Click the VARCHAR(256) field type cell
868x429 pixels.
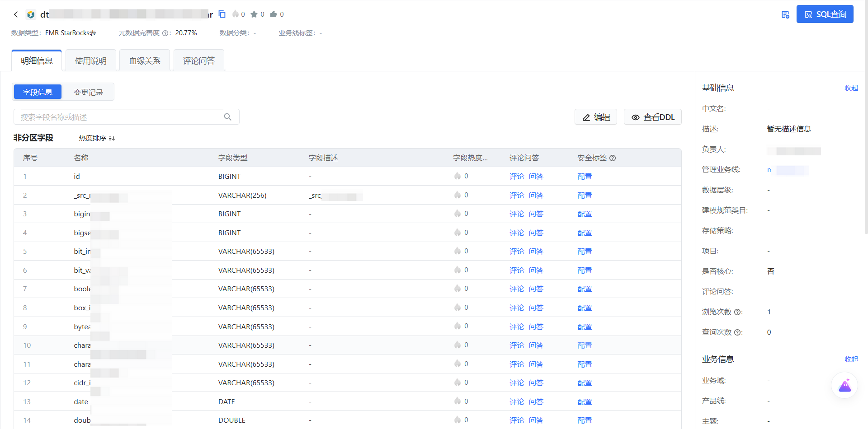(242, 196)
